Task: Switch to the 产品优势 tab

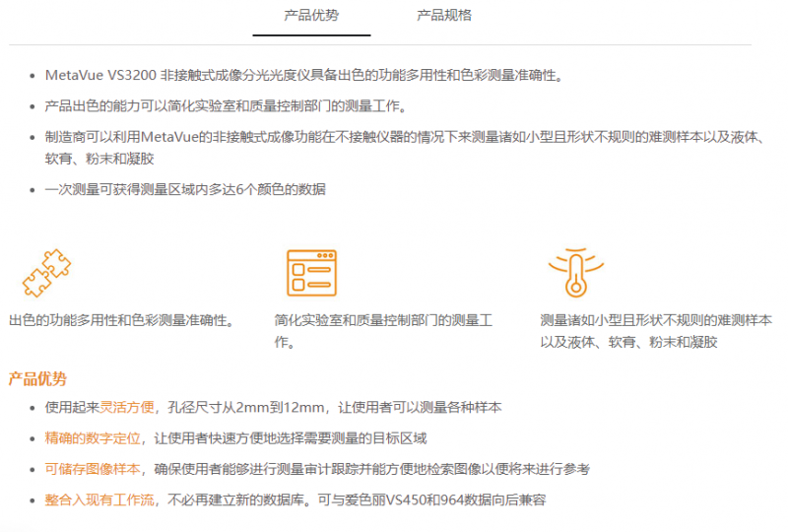Action: pos(311,16)
